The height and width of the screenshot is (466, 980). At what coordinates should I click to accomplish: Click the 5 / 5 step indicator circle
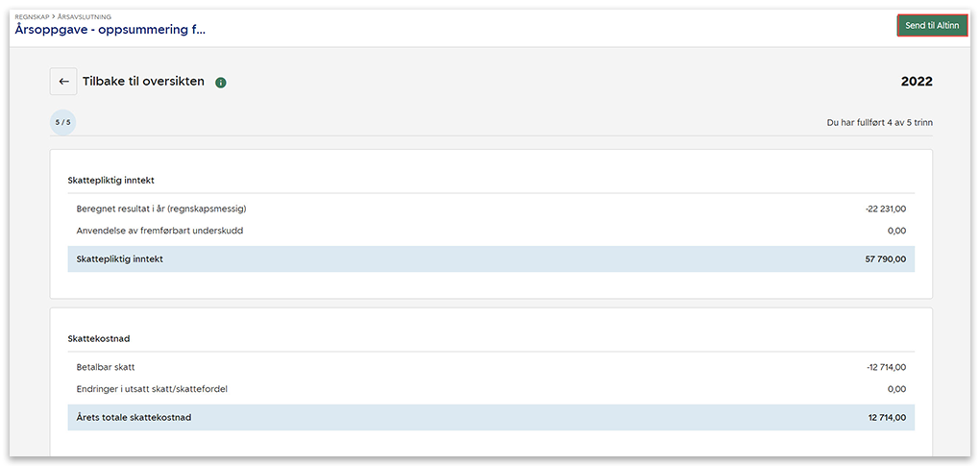coord(62,122)
